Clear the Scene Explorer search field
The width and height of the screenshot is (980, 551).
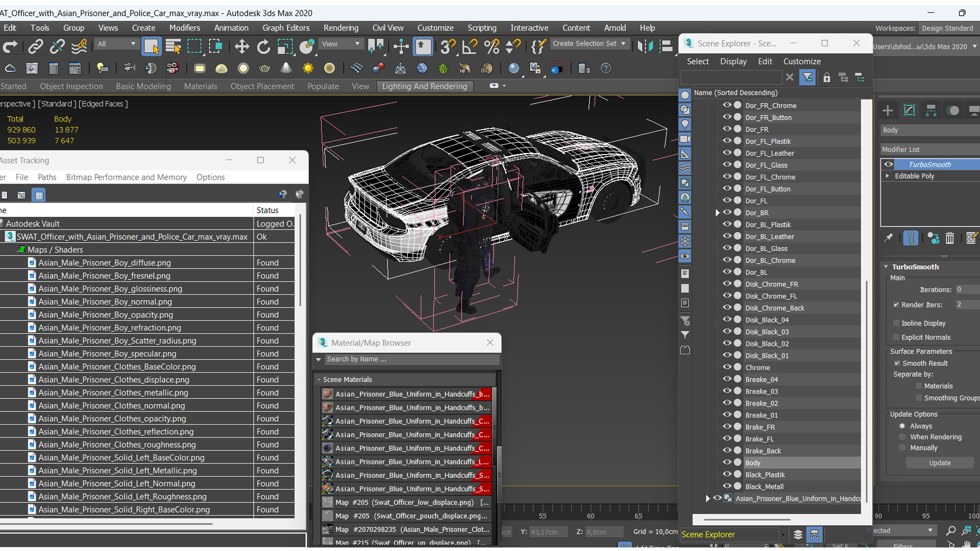coord(790,78)
